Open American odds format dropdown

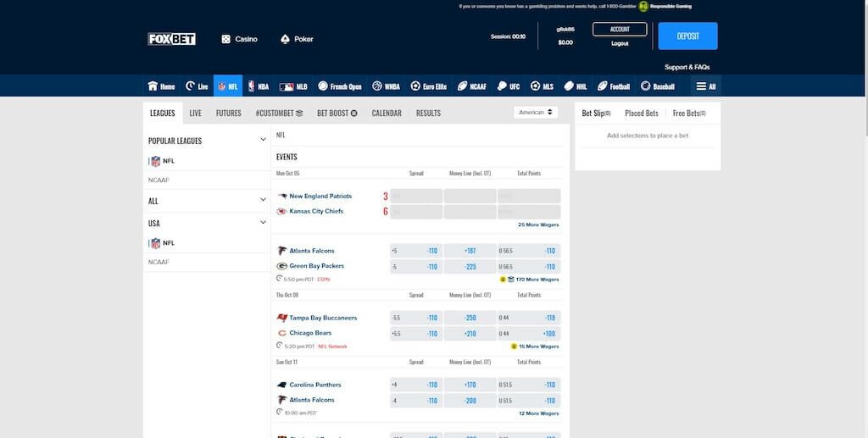click(536, 113)
